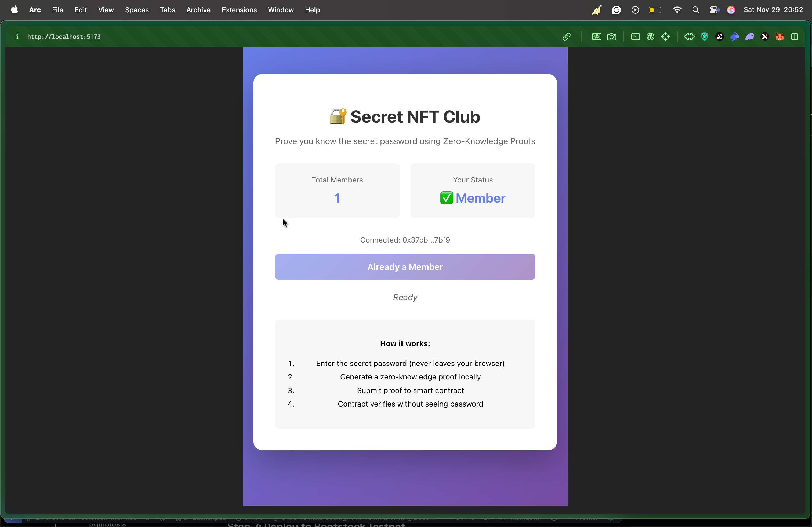Screen dimensions: 812x527
Task: Open the Archive menu
Action: point(198,10)
